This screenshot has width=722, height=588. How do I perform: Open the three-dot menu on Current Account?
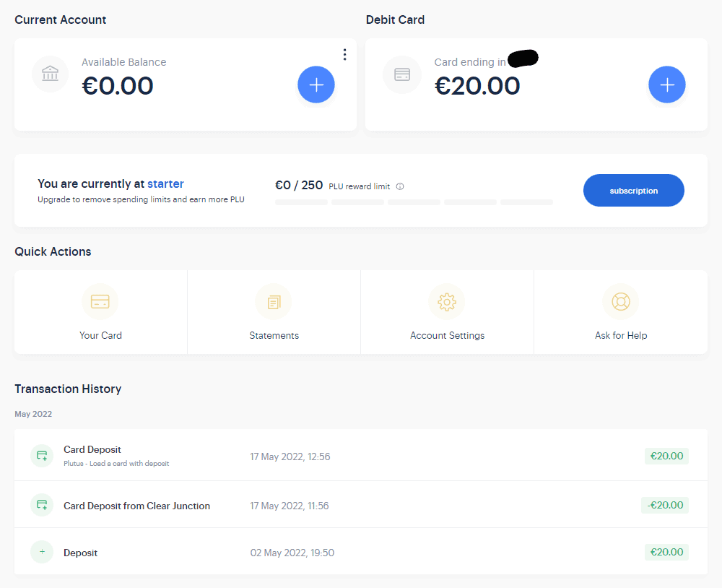[x=344, y=54]
